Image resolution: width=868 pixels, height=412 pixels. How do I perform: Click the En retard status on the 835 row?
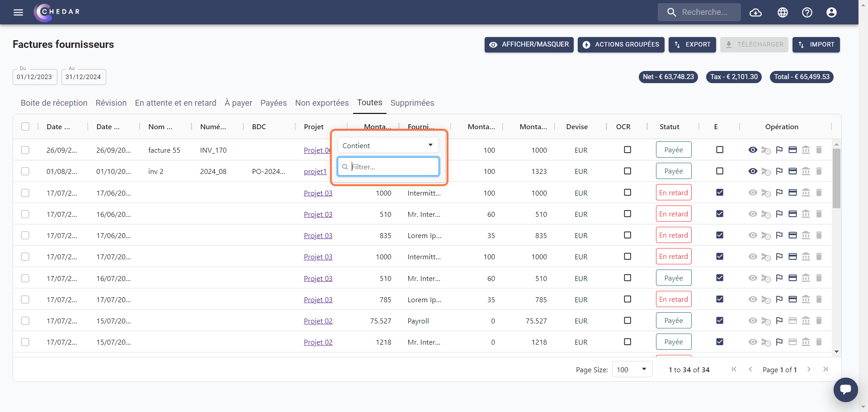[674, 235]
